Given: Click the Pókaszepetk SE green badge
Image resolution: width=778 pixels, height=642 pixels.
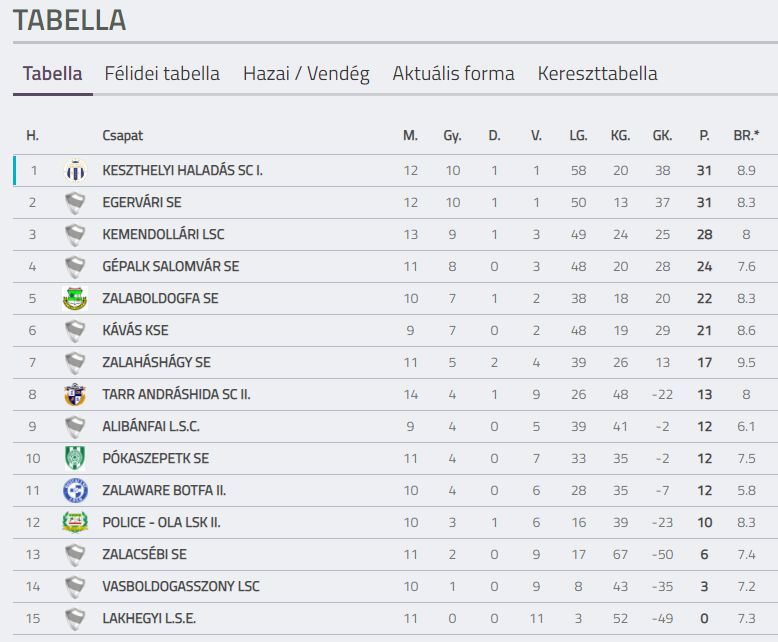Looking at the screenshot, I should [x=75, y=458].
